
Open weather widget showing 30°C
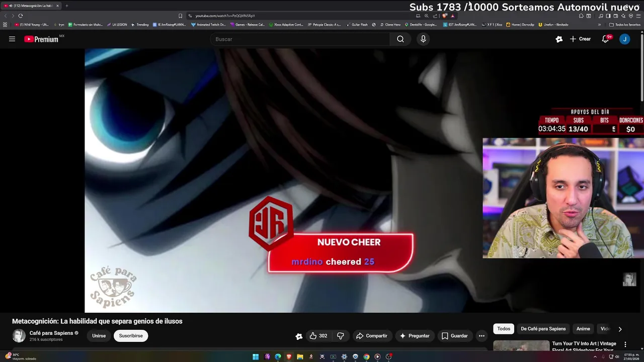point(20,356)
